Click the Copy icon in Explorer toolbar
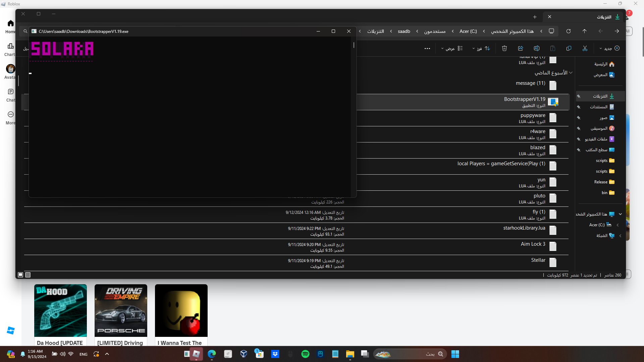 [569, 48]
